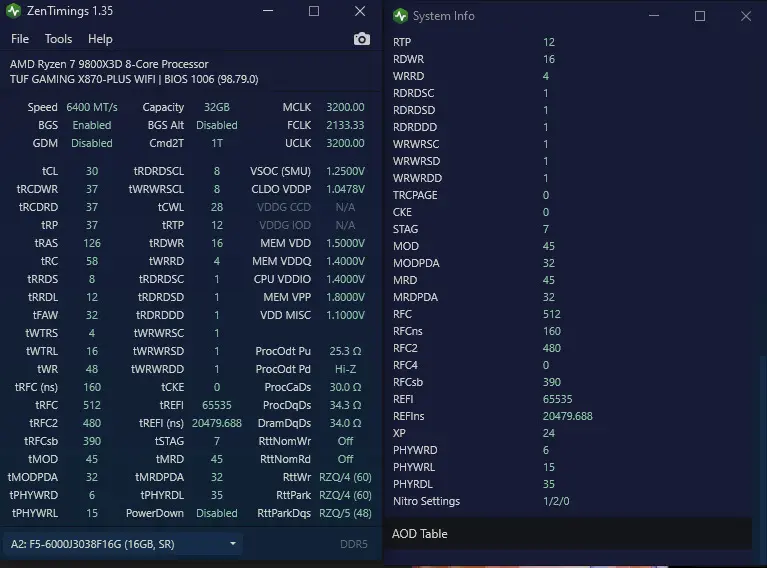The height and width of the screenshot is (568, 767).
Task: Click the PHYRDL value 35 in System Info
Action: pos(549,484)
